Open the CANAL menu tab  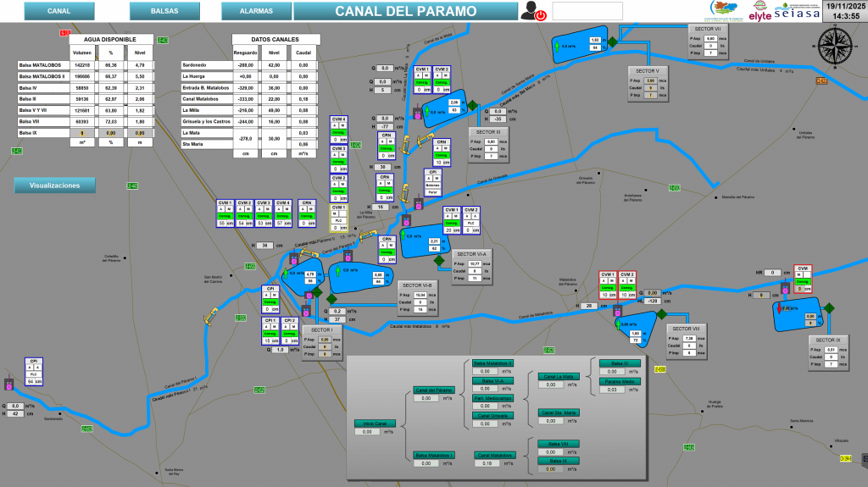tap(59, 11)
